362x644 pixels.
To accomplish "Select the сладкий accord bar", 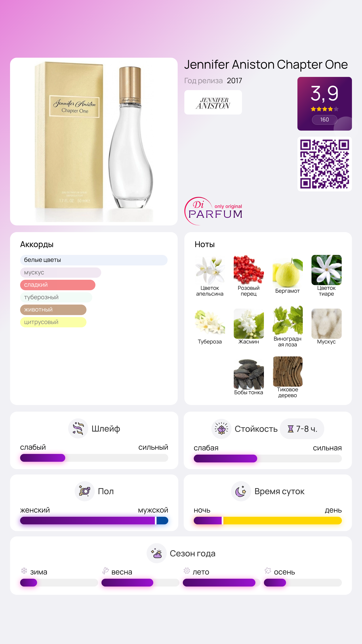I will point(58,285).
